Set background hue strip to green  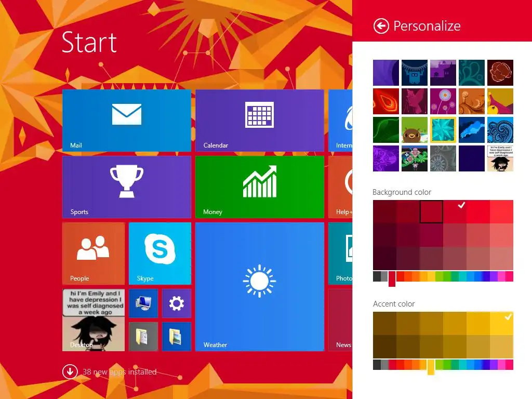(447, 276)
